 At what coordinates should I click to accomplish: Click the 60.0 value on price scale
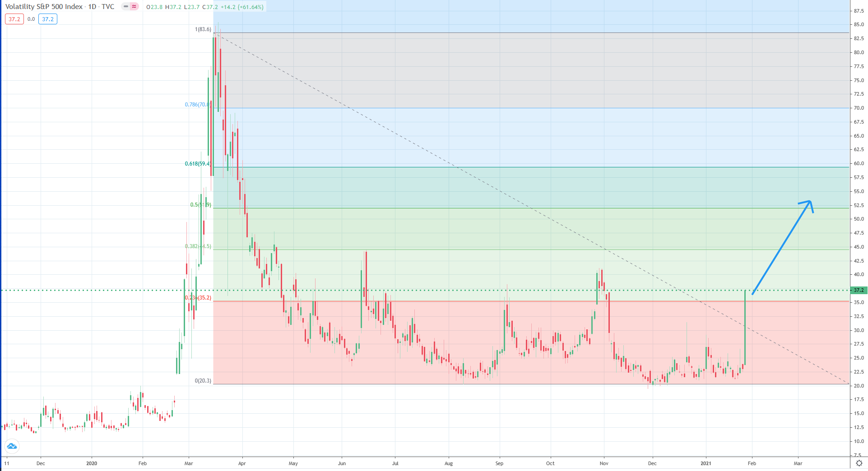[x=859, y=163]
